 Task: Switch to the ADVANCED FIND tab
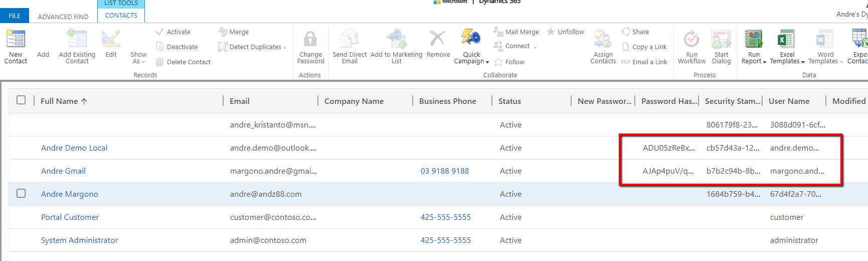click(x=63, y=17)
